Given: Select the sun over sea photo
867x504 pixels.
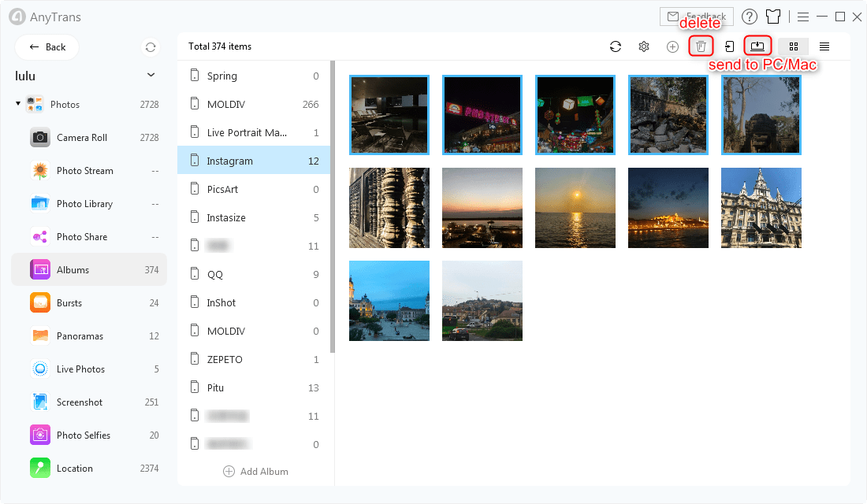Looking at the screenshot, I should point(575,208).
